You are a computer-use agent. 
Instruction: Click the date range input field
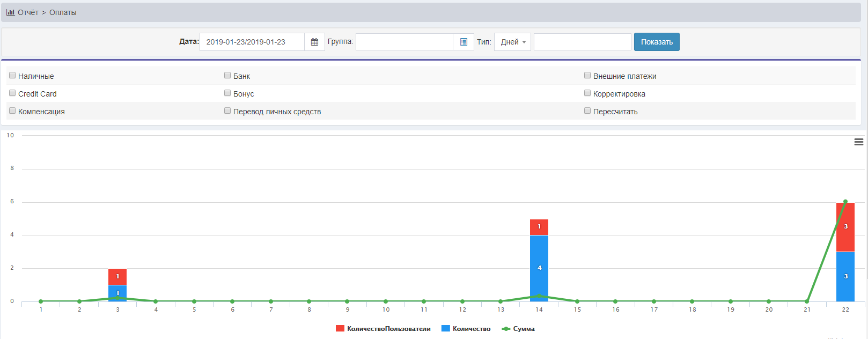point(252,42)
